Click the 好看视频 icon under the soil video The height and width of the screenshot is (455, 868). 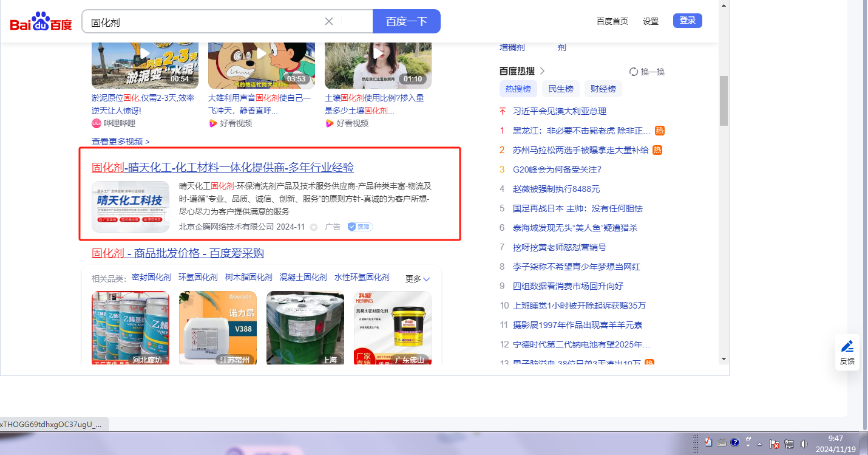329,123
